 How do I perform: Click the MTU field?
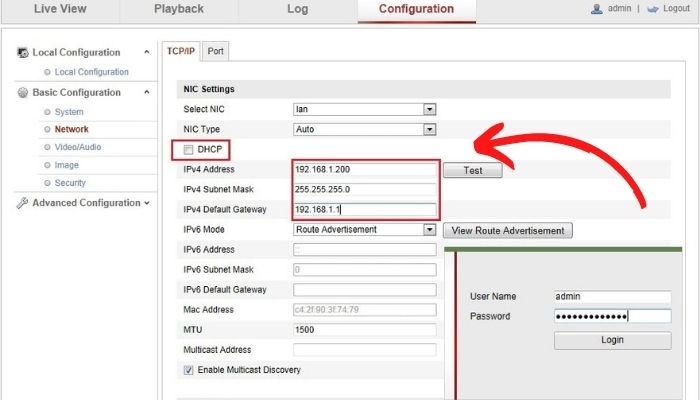(x=365, y=330)
